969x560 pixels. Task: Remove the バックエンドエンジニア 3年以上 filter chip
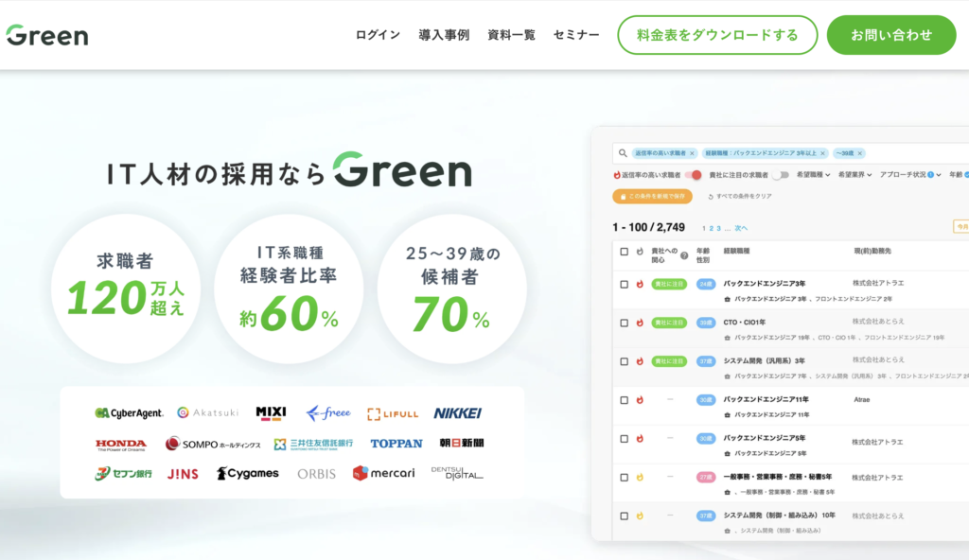click(822, 153)
